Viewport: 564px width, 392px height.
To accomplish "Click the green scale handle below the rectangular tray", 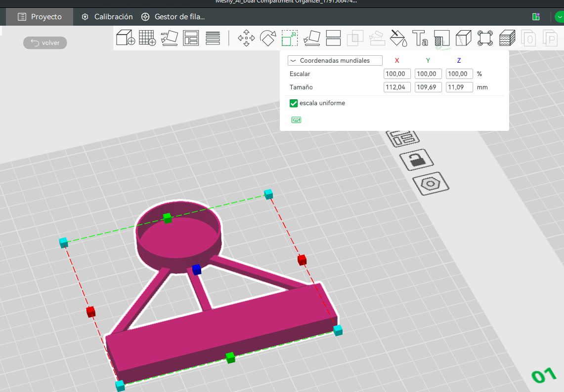I will pyautogui.click(x=230, y=357).
